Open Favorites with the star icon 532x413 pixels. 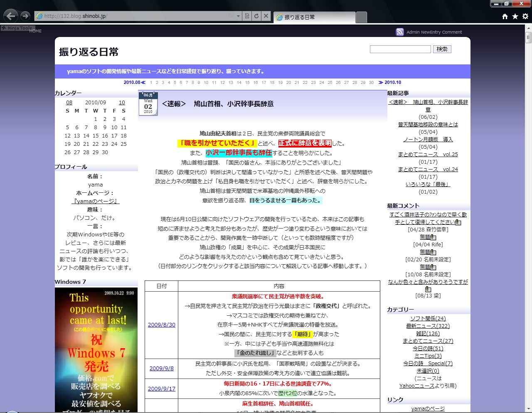(x=515, y=16)
